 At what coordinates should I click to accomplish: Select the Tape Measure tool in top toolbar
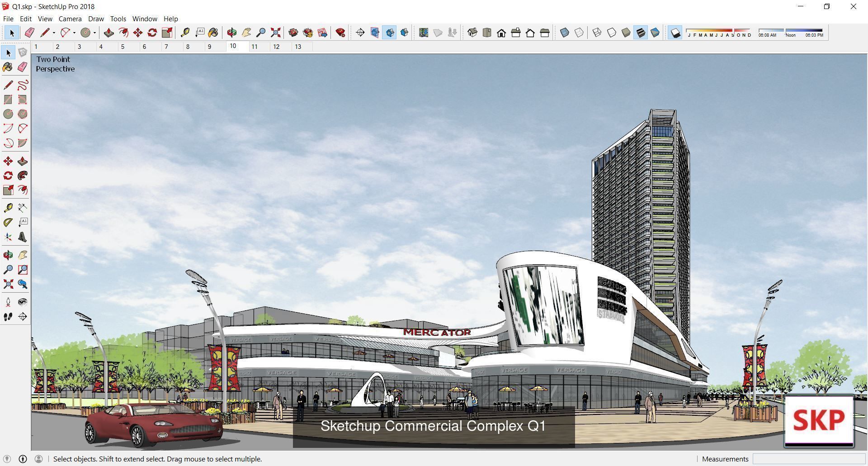point(185,33)
